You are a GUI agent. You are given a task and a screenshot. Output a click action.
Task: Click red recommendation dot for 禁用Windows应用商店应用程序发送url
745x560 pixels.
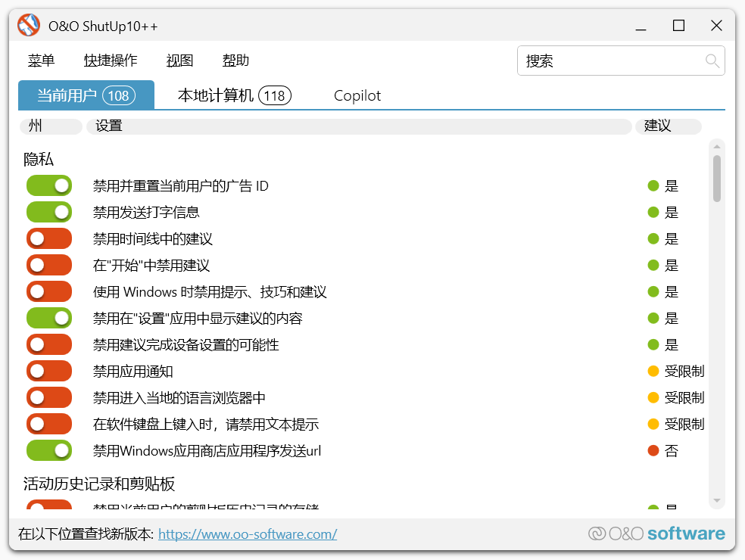pos(653,450)
